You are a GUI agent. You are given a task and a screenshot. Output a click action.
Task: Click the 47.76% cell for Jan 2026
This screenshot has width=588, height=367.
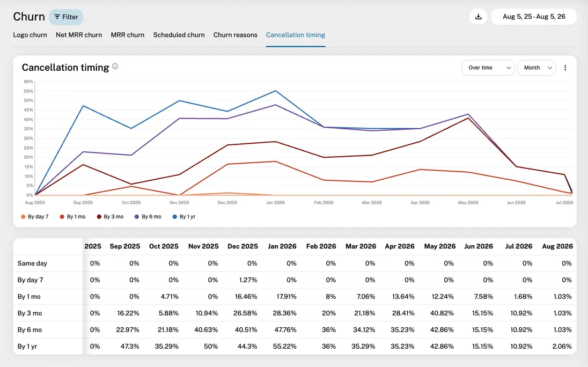pos(285,330)
